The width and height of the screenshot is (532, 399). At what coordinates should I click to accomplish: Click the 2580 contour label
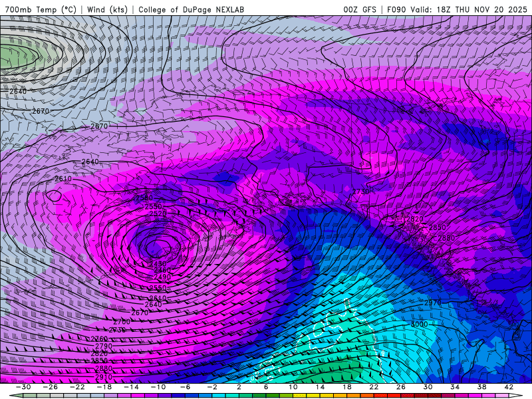[x=144, y=198]
